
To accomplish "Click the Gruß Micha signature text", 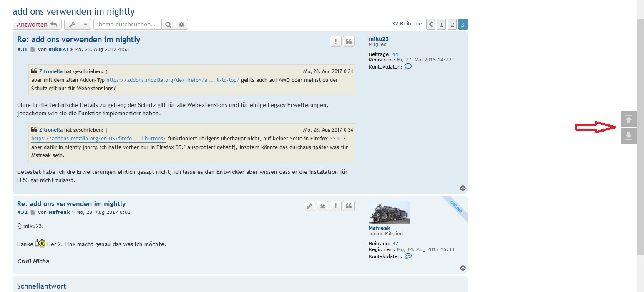I will (33, 262).
